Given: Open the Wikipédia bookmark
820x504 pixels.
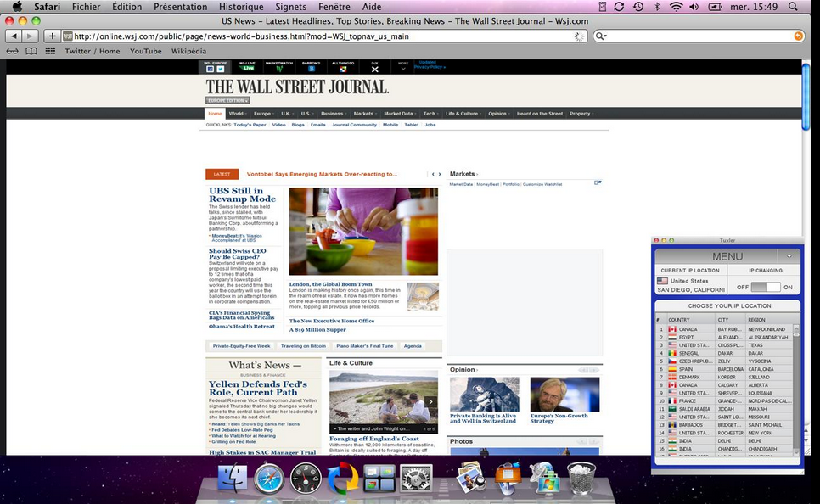Looking at the screenshot, I should click(188, 51).
